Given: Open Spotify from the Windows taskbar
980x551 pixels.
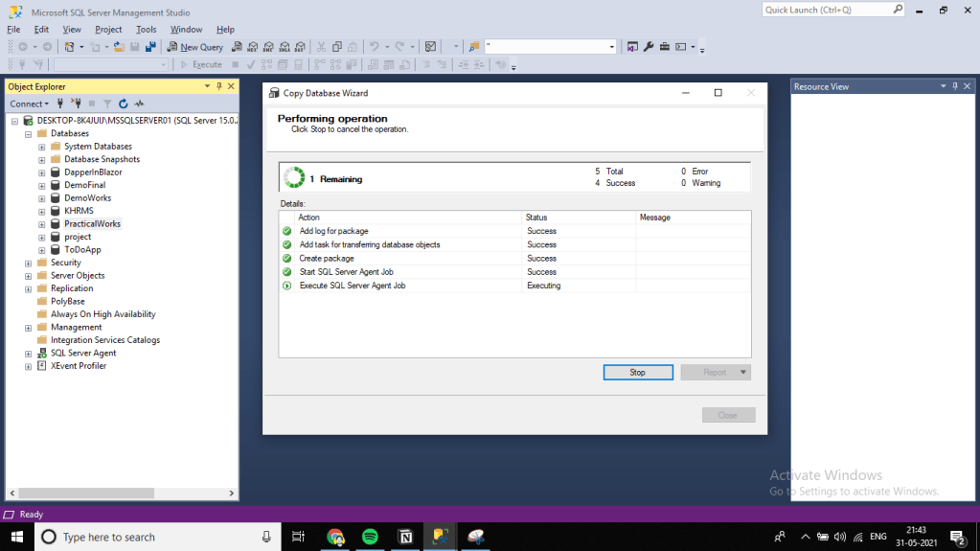Looking at the screenshot, I should click(370, 537).
